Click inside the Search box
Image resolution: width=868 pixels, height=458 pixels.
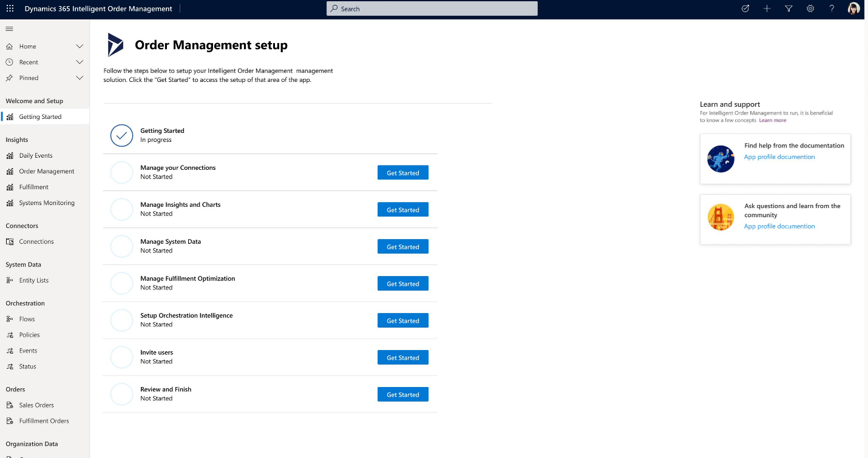pos(431,8)
